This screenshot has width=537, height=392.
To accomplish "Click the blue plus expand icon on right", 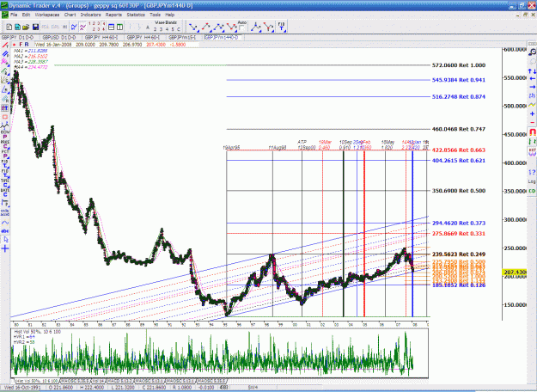I will tap(532, 113).
